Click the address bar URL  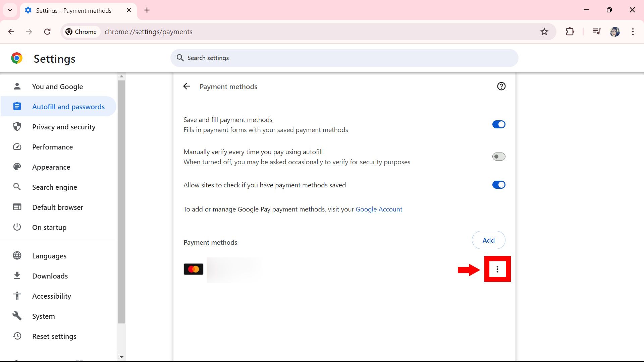[148, 32]
